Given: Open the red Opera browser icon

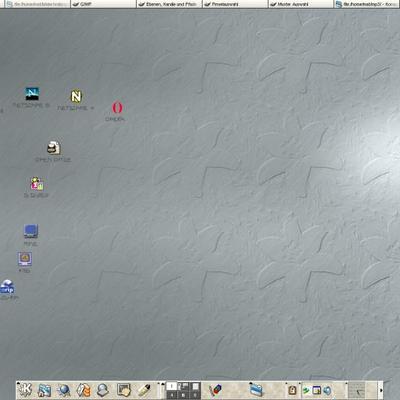Looking at the screenshot, I should pyautogui.click(x=117, y=108).
